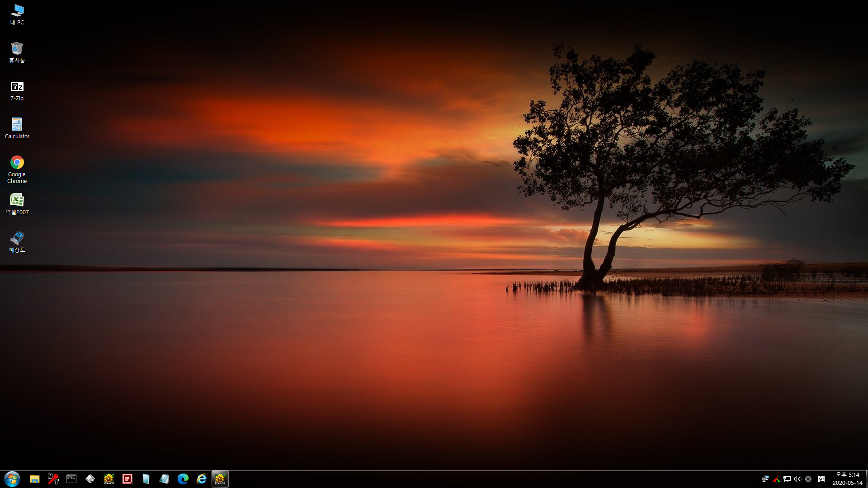Select the 휴지통 recycle bin icon
Screen dimensions: 868x488
point(17,52)
